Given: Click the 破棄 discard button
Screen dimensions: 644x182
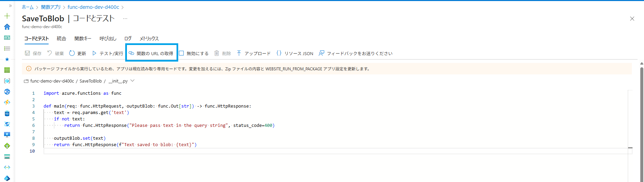Looking at the screenshot, I should pyautogui.click(x=55, y=53).
